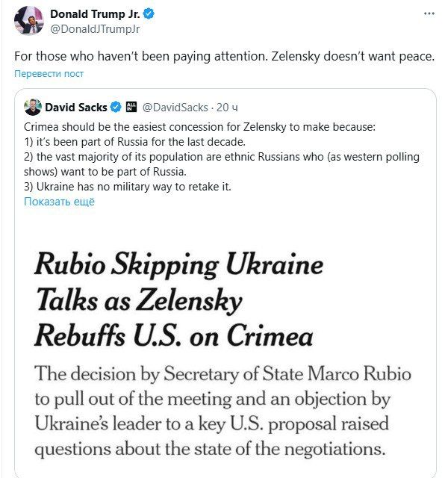Open the @DavidSacks handle
This screenshot has height=478, width=448.
[x=175, y=108]
